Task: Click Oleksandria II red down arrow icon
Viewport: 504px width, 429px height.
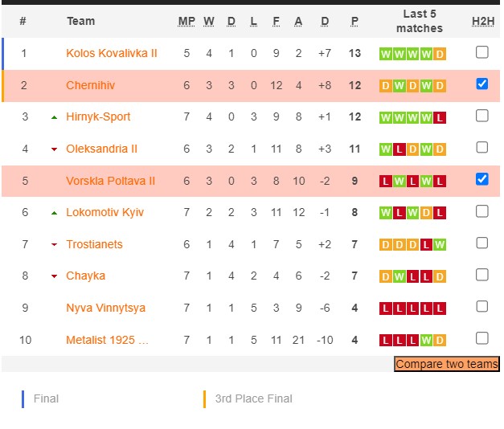Action: pyautogui.click(x=54, y=149)
